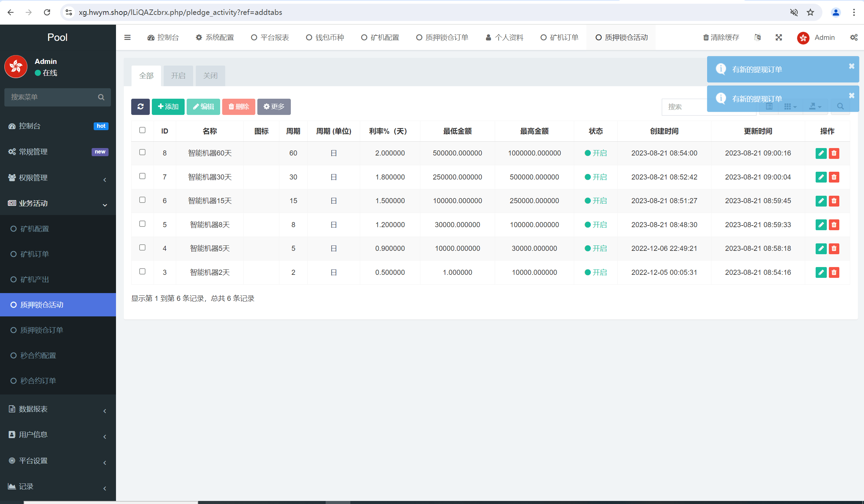Screen dimensions: 864x504
Task: Open the edit pencil for 智能机器60天
Action: pyautogui.click(x=821, y=153)
